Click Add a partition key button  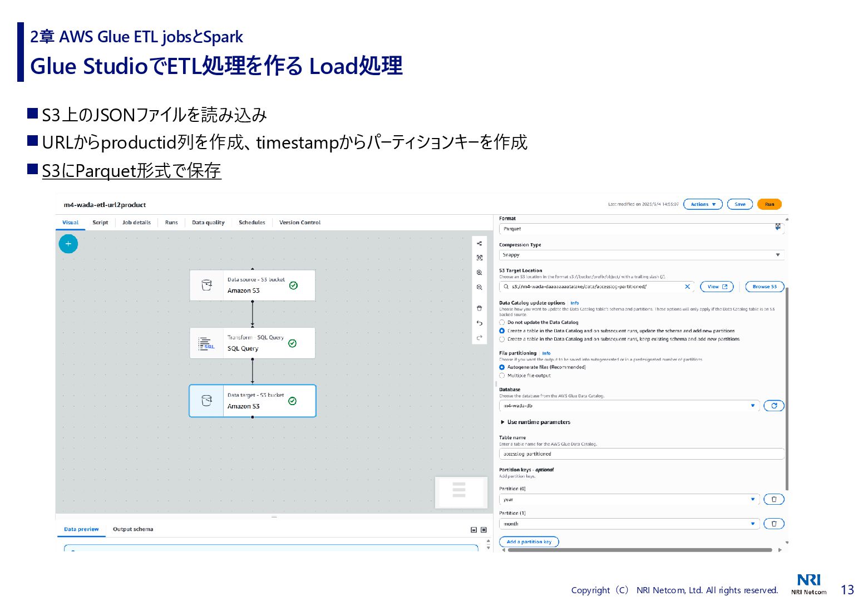tap(529, 541)
